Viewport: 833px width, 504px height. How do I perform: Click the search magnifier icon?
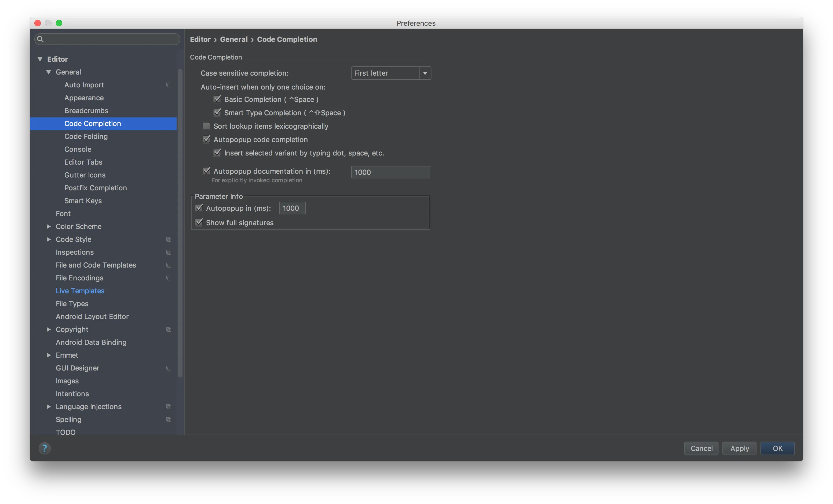tap(40, 39)
